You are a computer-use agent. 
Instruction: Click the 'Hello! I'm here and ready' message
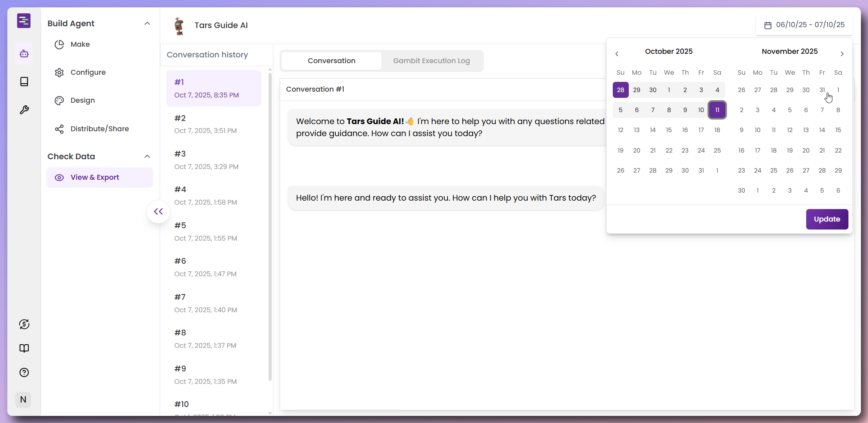point(446,198)
